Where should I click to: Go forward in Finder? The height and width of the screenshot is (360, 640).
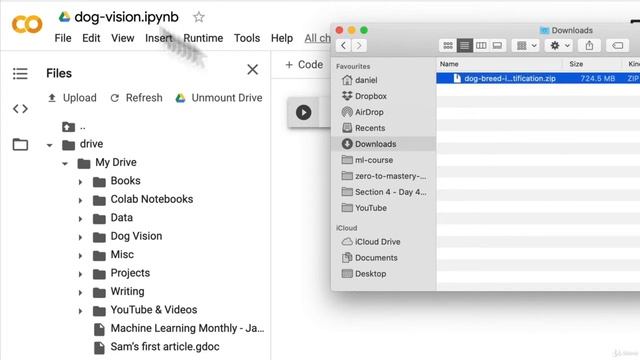(x=359, y=46)
